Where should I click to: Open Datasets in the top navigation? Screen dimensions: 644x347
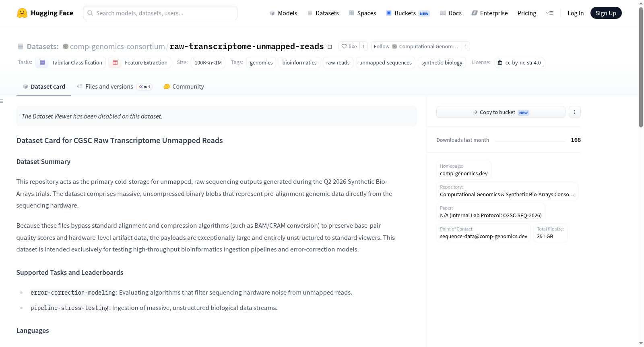(323, 13)
